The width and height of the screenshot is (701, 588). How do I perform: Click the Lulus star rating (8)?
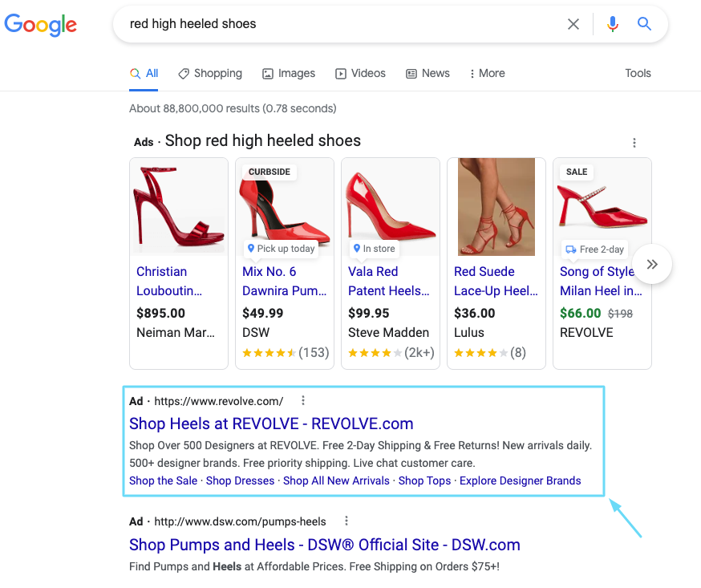490,353
